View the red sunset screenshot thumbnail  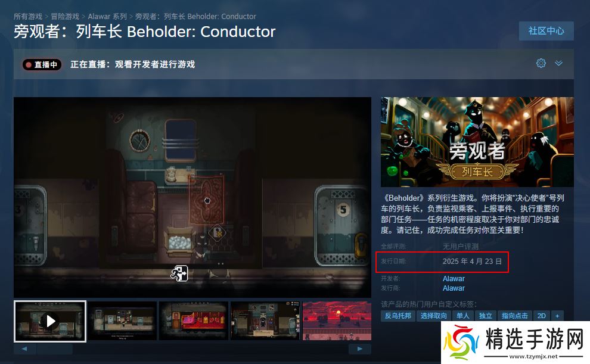(337, 321)
